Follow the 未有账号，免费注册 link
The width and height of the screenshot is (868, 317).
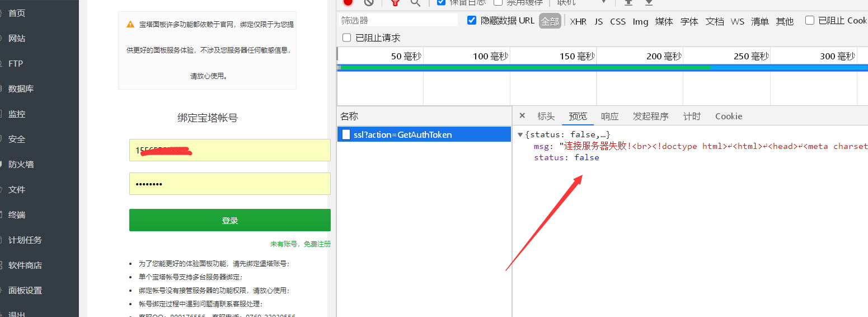301,244
